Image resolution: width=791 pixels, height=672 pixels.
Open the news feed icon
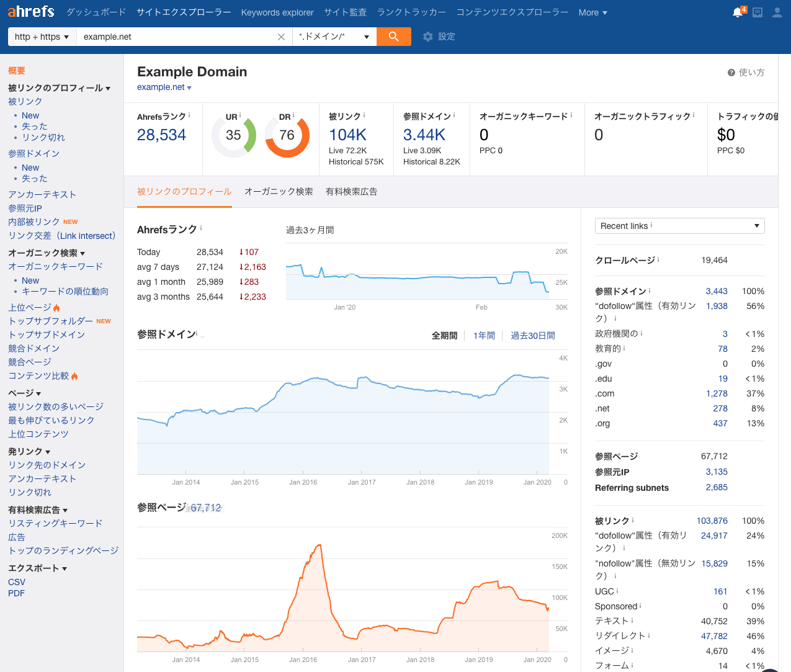[757, 12]
